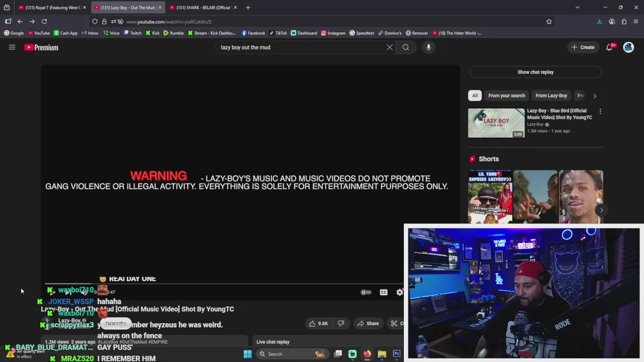The image size is (644, 362).
Task: Show more filter chips with the arrow
Action: [595, 96]
